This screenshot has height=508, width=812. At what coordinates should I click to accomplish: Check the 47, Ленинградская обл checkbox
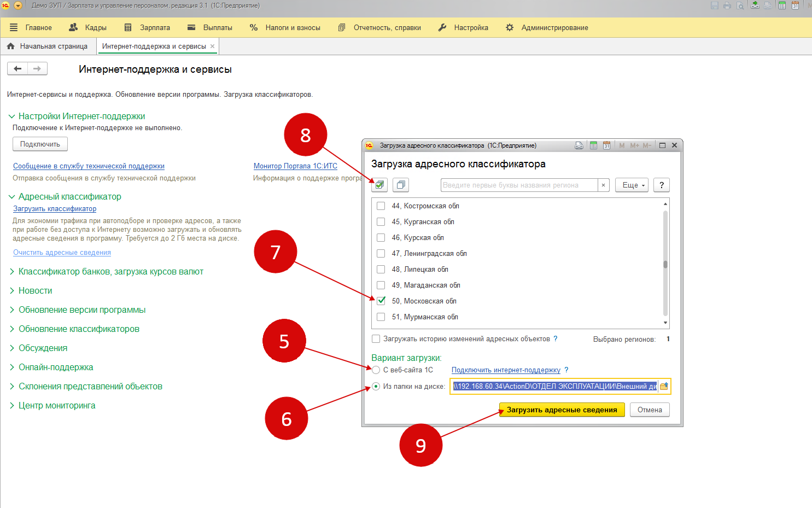tap(381, 253)
